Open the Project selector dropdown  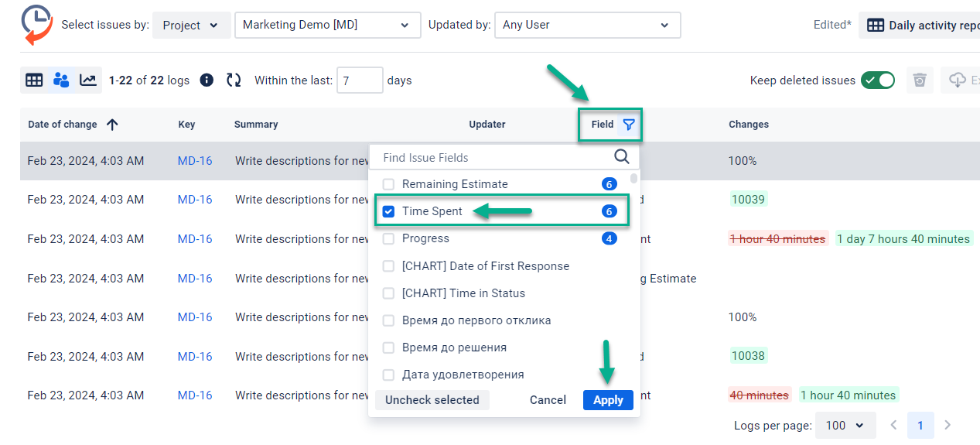tap(191, 25)
